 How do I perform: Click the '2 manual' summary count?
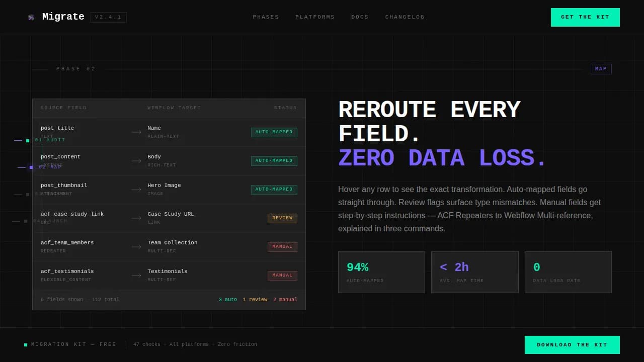click(x=285, y=300)
